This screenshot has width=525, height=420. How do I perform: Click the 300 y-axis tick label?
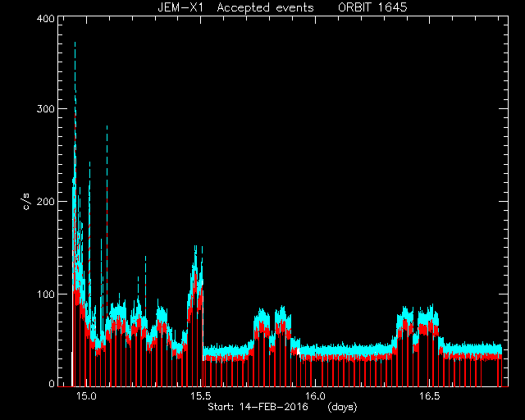(45, 109)
